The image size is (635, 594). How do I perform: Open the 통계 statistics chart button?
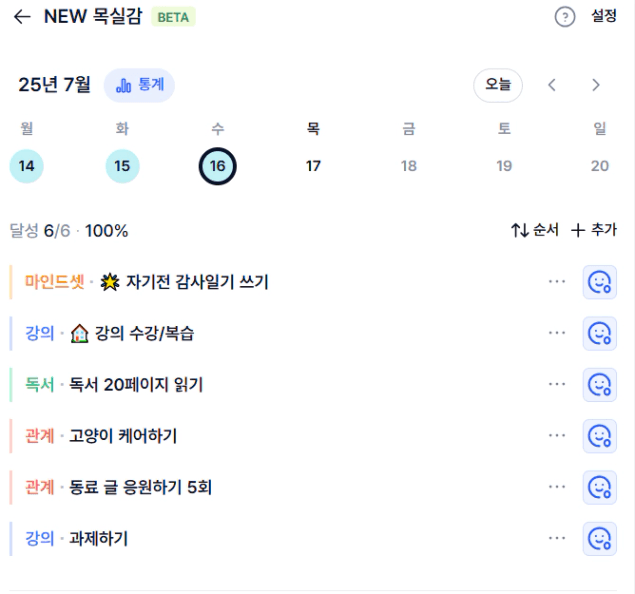139,85
